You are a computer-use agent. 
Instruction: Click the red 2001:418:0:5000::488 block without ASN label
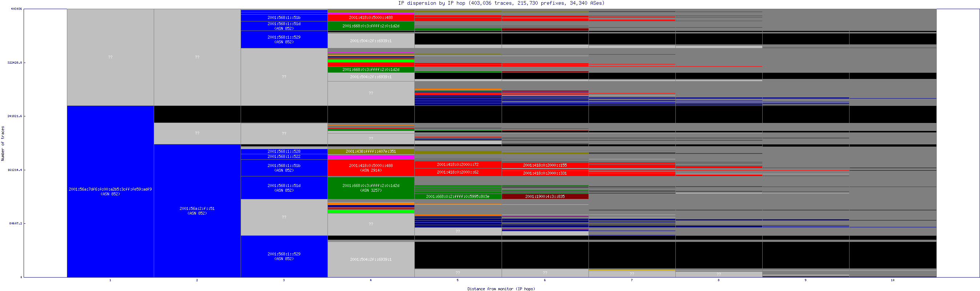370,17
